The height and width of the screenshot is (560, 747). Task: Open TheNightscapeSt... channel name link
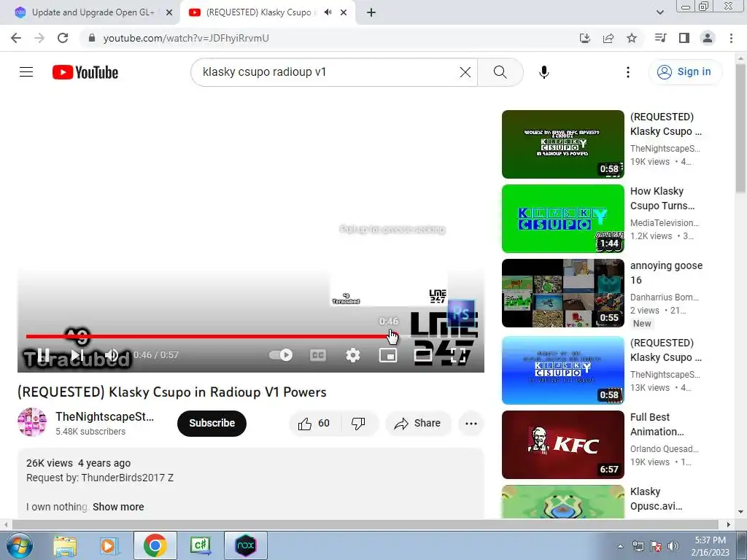pos(105,416)
